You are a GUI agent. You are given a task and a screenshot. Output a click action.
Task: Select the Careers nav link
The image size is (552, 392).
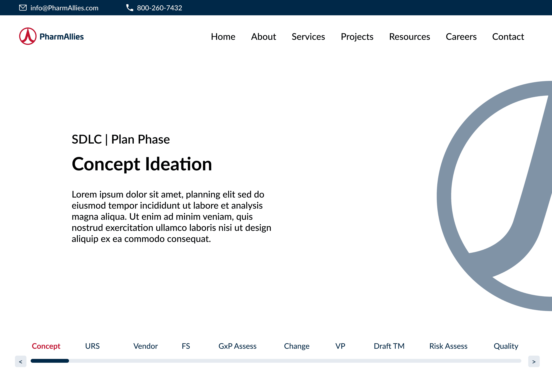461,37
